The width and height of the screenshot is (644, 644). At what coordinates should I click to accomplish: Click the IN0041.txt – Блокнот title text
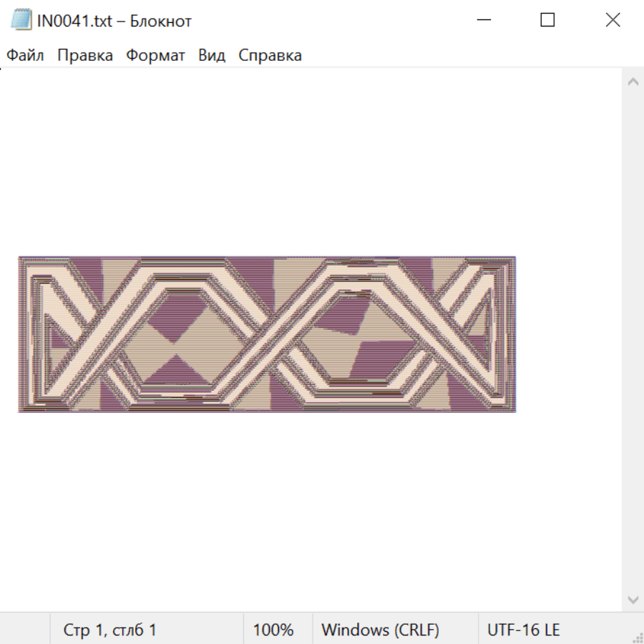point(114,21)
